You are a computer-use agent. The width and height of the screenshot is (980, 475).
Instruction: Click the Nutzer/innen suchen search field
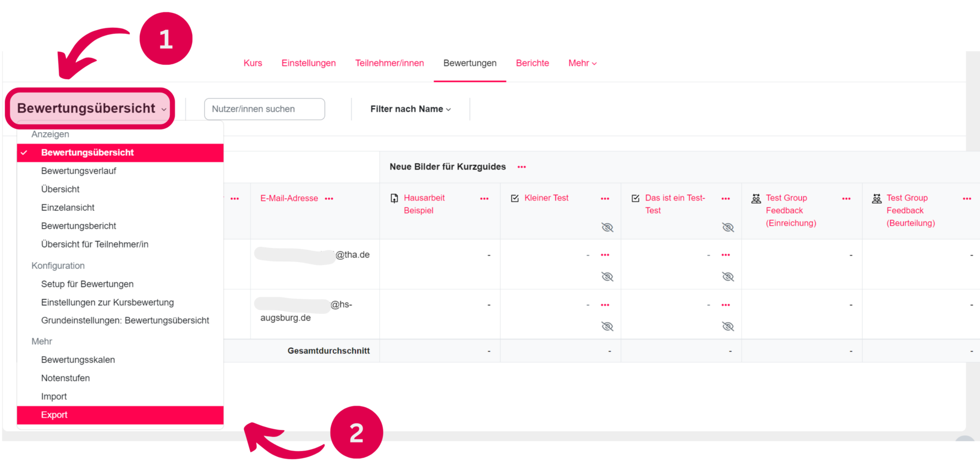[x=265, y=109]
